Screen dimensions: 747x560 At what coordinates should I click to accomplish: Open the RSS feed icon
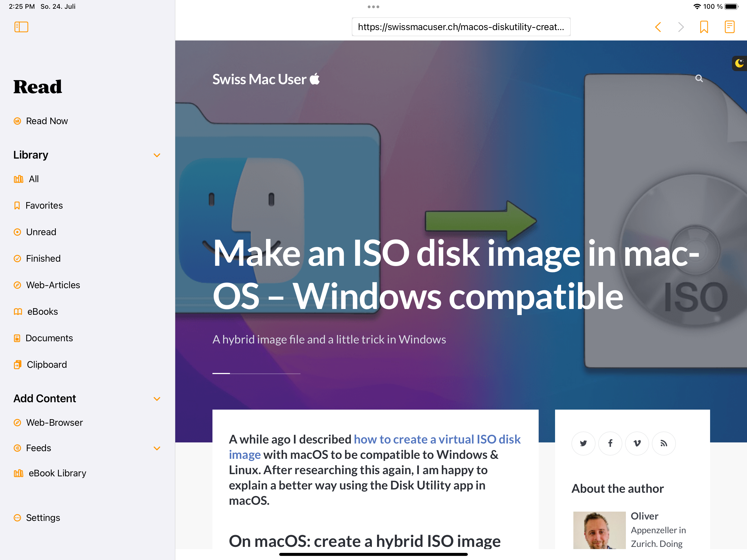[664, 444]
